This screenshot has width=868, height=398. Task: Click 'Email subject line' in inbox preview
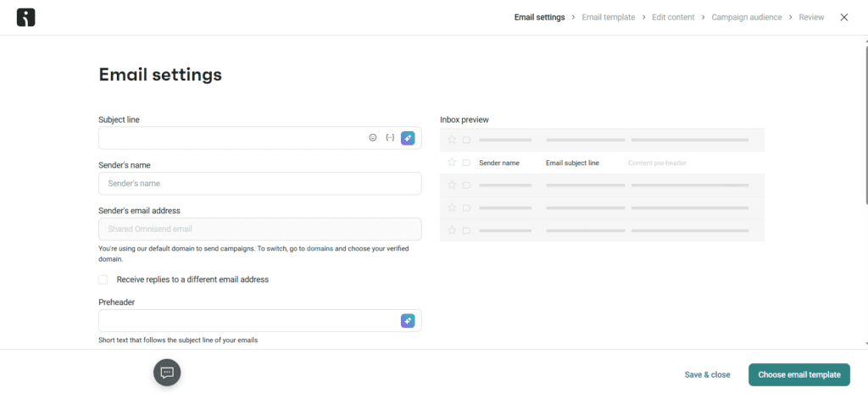point(572,163)
